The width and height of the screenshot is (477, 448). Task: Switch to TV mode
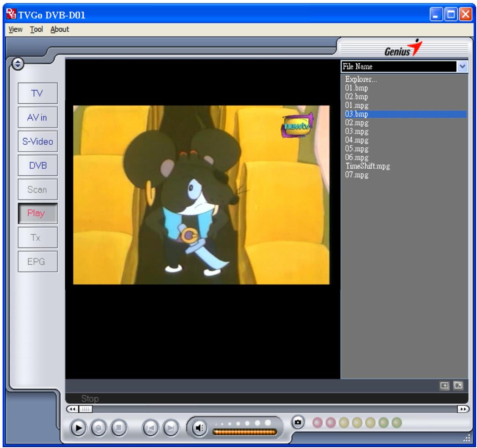38,93
